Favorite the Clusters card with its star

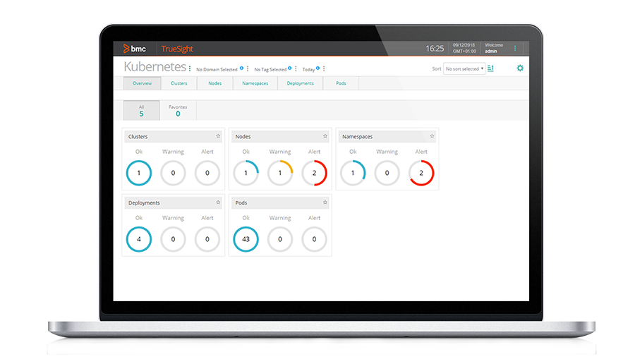[x=217, y=136]
